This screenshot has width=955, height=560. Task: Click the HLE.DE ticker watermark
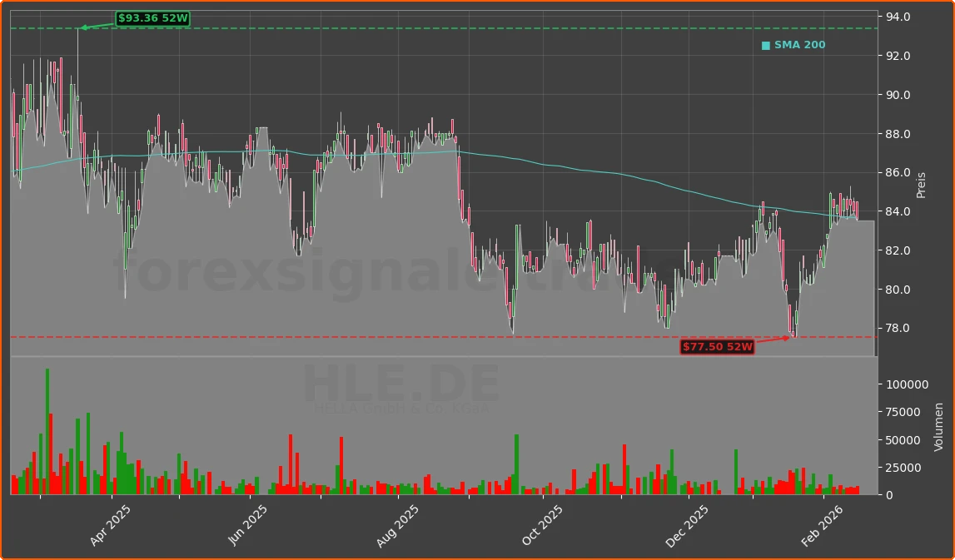point(400,383)
